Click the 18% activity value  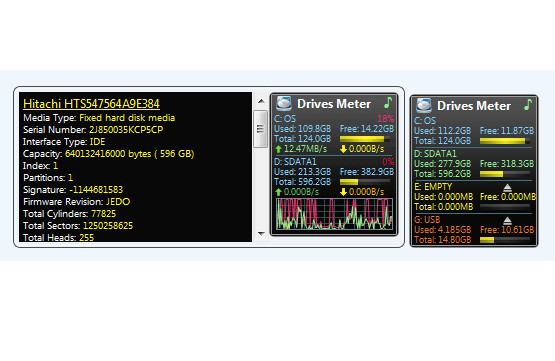(385, 119)
